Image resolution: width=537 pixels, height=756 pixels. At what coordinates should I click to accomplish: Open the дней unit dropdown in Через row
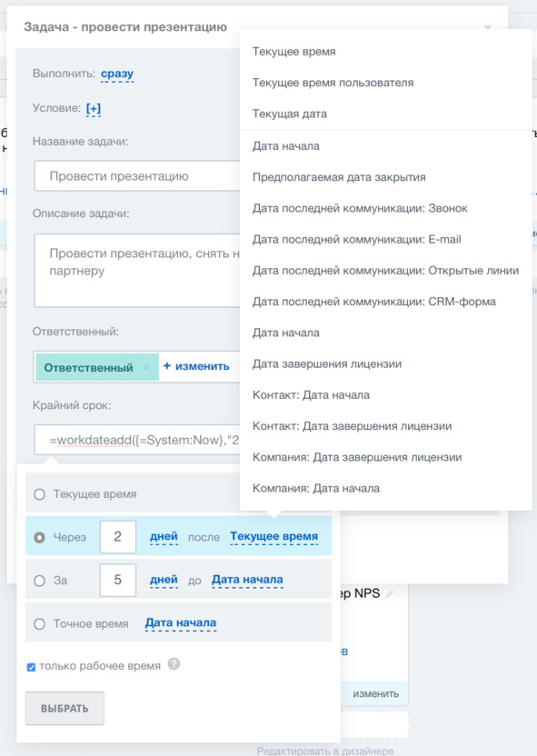(x=164, y=537)
